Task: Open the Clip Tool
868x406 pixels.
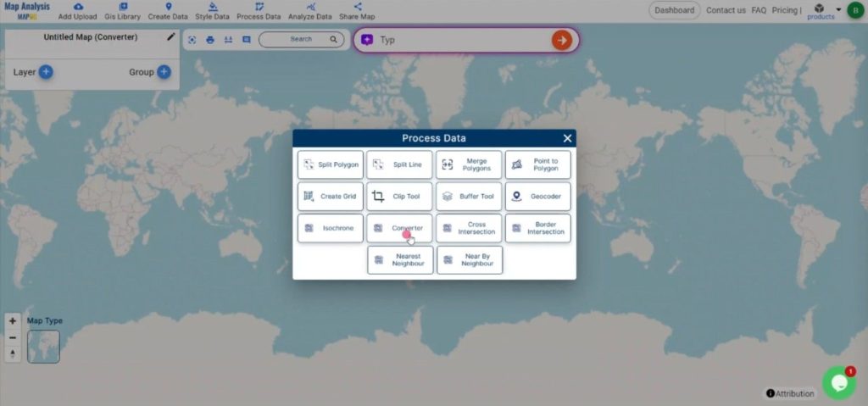Action: tap(399, 197)
